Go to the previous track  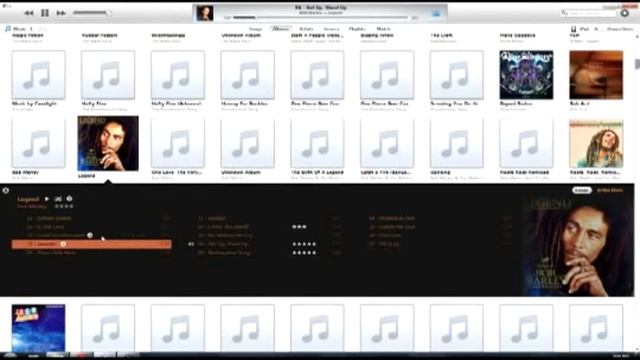point(29,13)
